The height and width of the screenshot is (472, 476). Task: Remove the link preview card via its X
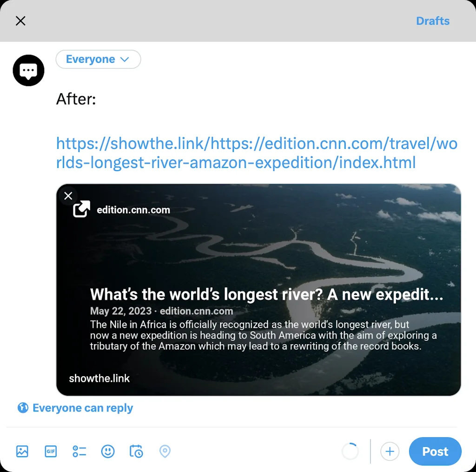(68, 196)
